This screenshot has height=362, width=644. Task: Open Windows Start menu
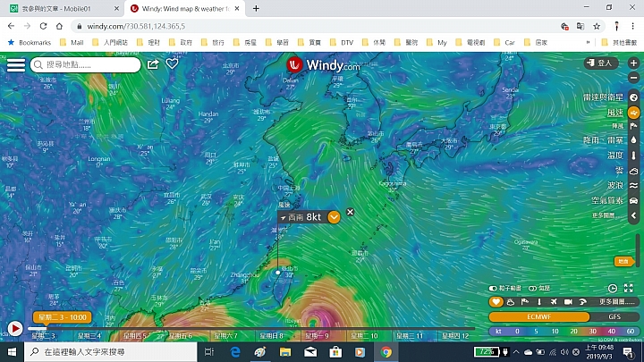click(x=12, y=352)
